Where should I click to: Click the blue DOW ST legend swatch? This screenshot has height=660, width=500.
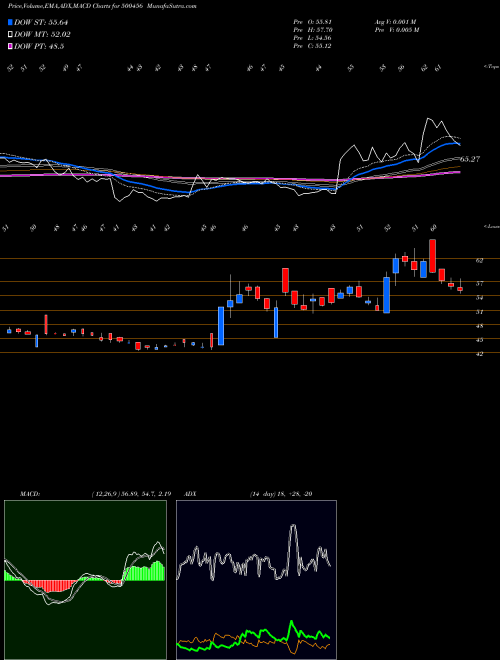click(10, 22)
